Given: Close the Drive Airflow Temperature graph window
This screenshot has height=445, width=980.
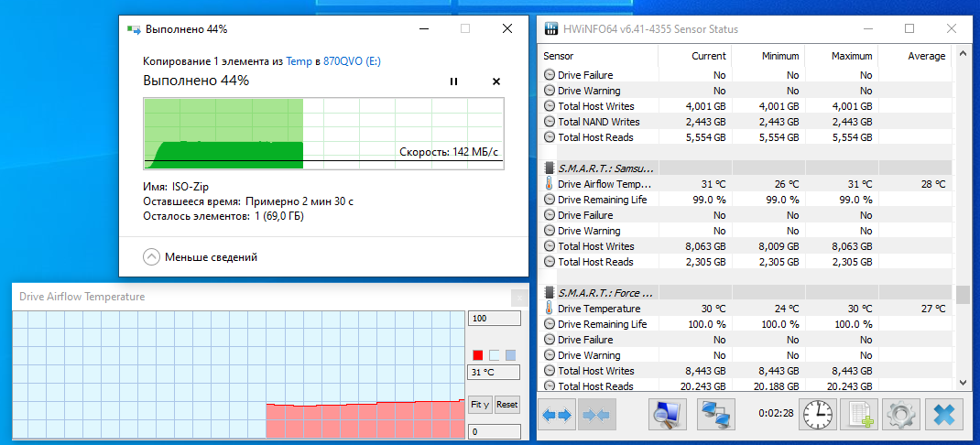Looking at the screenshot, I should [x=518, y=298].
